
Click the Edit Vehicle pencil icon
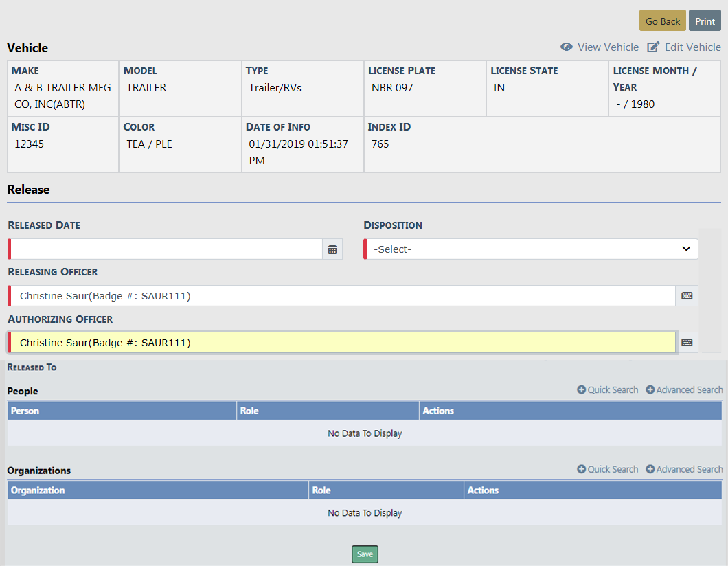coord(654,47)
